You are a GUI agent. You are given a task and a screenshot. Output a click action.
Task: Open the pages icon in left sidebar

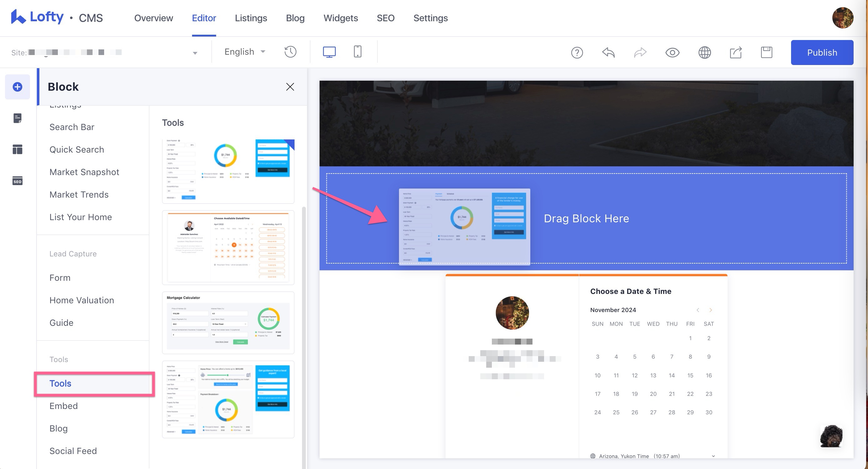click(18, 118)
